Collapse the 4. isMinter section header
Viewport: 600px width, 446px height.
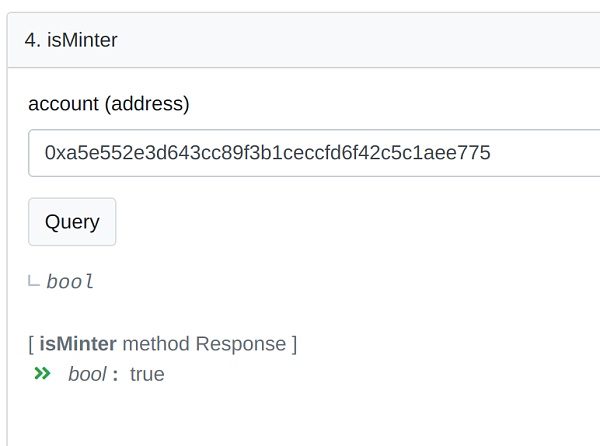pyautogui.click(x=304, y=40)
